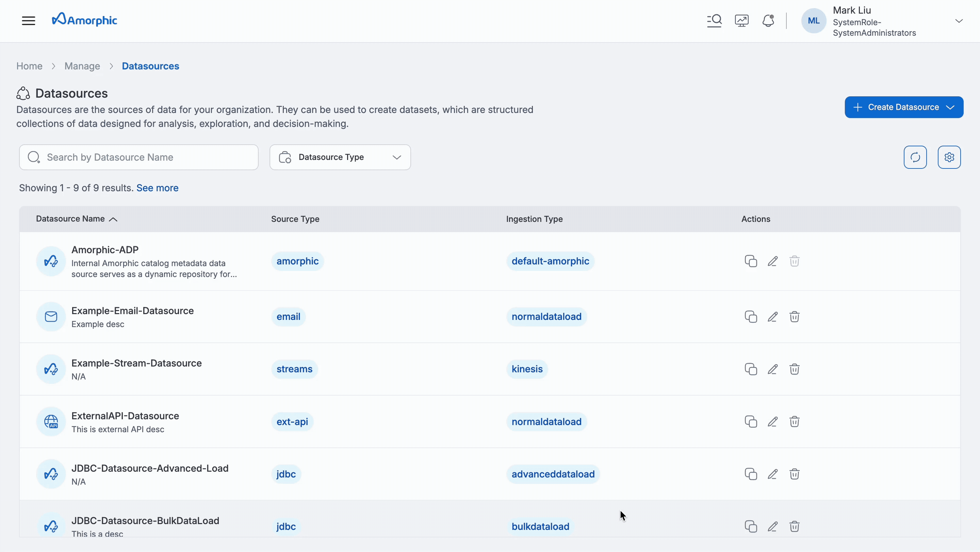View notifications via the bell icon

tap(768, 20)
